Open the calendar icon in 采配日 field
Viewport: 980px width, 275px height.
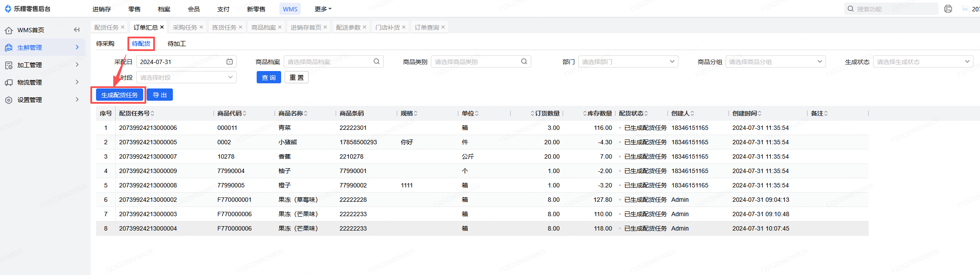230,62
